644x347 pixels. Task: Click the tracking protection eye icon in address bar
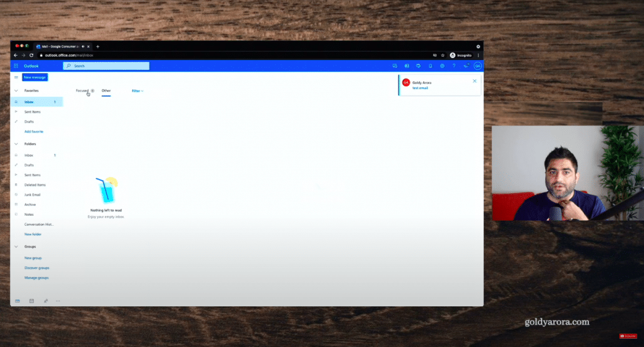(435, 55)
